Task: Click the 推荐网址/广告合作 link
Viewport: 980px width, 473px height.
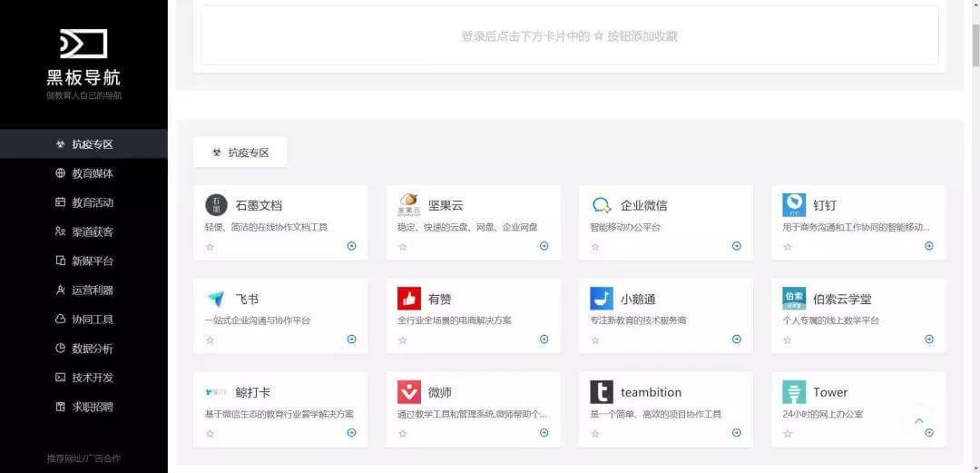Action: click(x=83, y=458)
